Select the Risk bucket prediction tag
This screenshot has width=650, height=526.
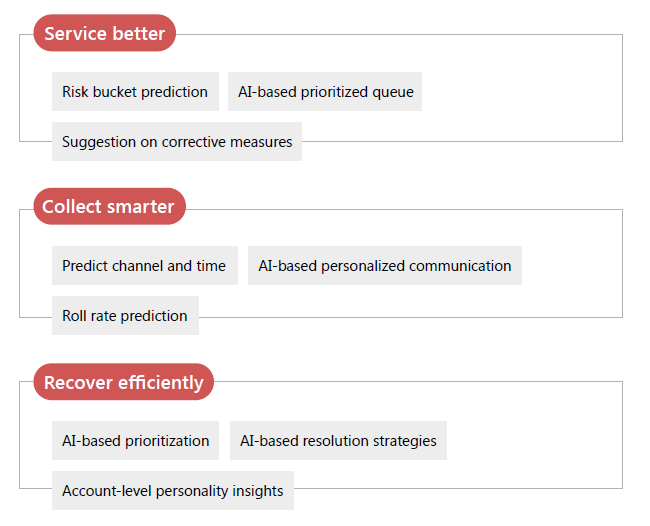point(135,92)
